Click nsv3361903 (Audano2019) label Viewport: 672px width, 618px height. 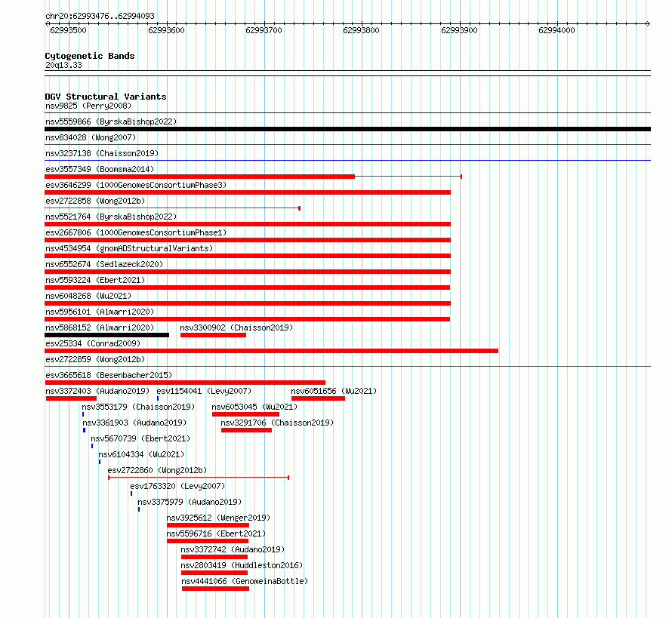pyautogui.click(x=134, y=423)
